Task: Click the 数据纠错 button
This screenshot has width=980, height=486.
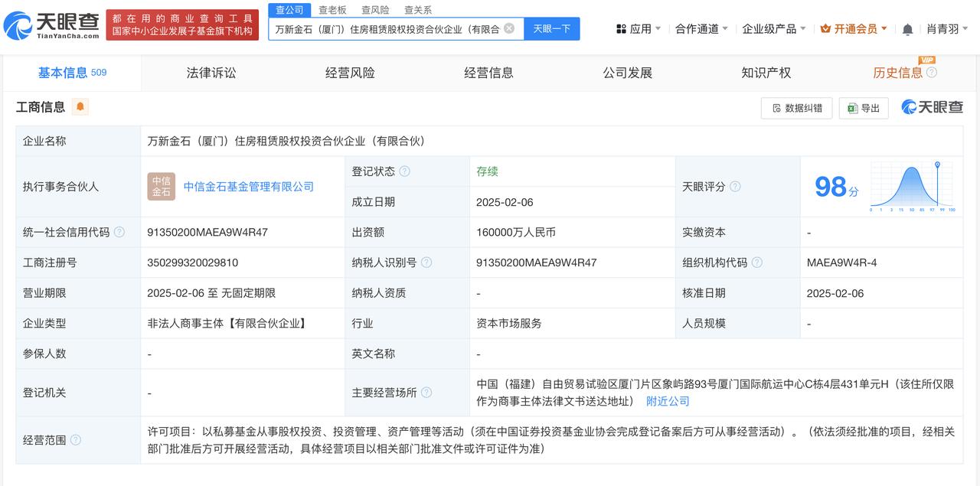Action: [796, 108]
